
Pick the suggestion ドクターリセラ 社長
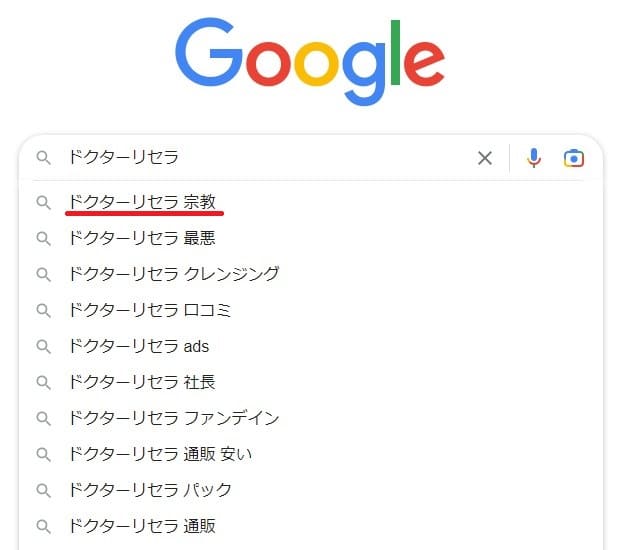click(x=142, y=382)
